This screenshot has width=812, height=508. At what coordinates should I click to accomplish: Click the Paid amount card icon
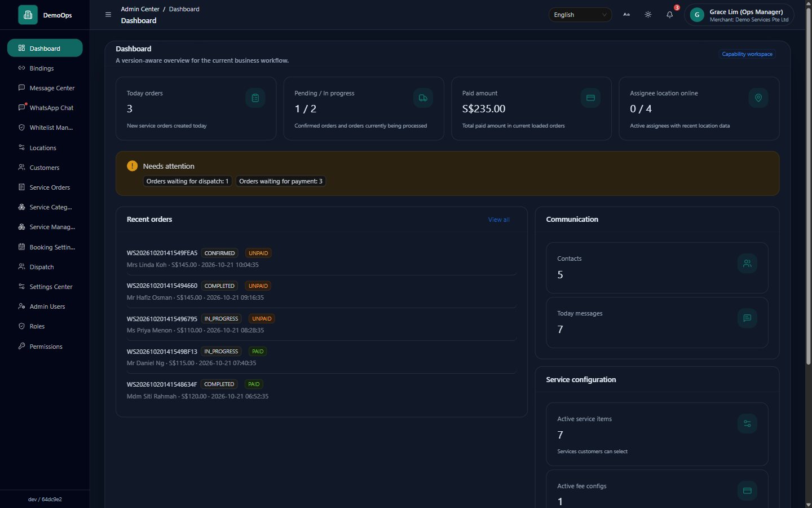pos(590,98)
